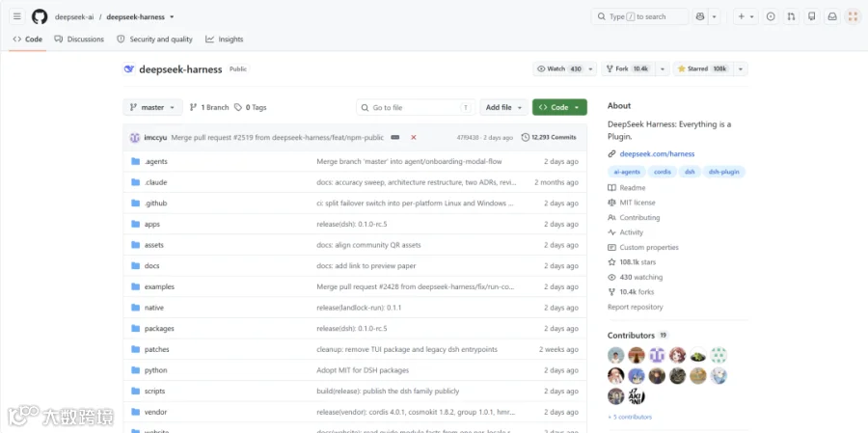Click the patches folder icon
The width and height of the screenshot is (868, 433).
click(136, 349)
